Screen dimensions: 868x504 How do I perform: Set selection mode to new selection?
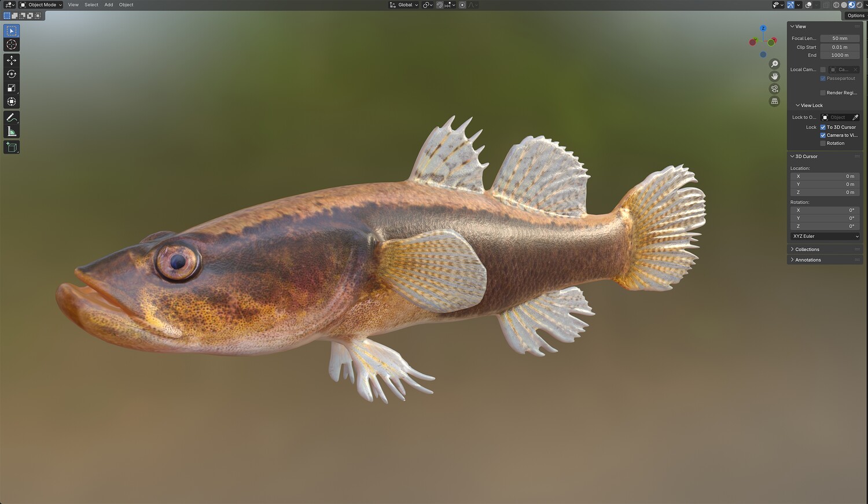click(x=7, y=16)
